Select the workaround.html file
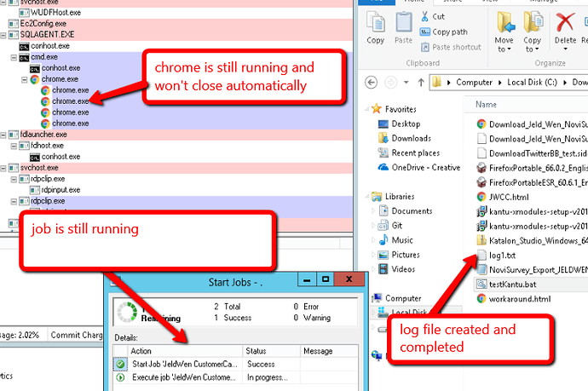 [x=520, y=299]
